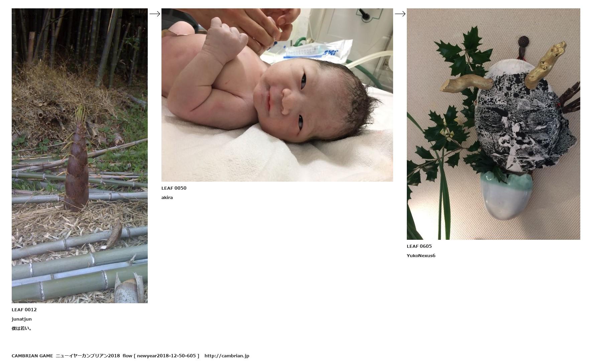Open the http://cambrian.jp link
The image size is (592, 364).
(227, 356)
